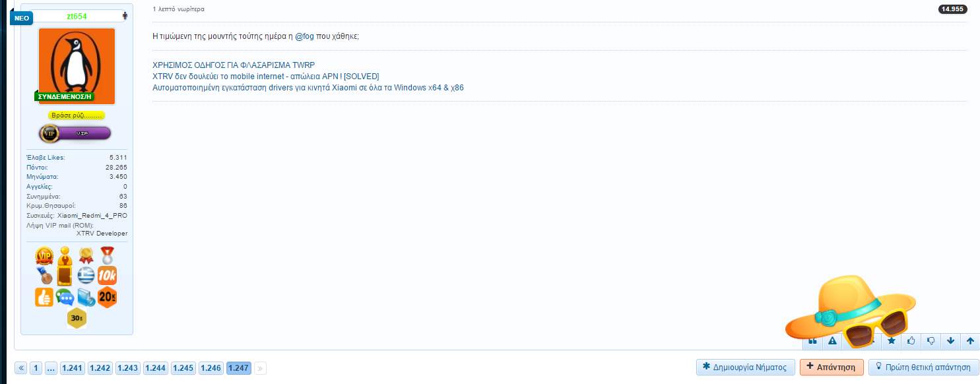Viewport: 980px width, 384px height.
Task: Go to page 1
Action: 36,368
